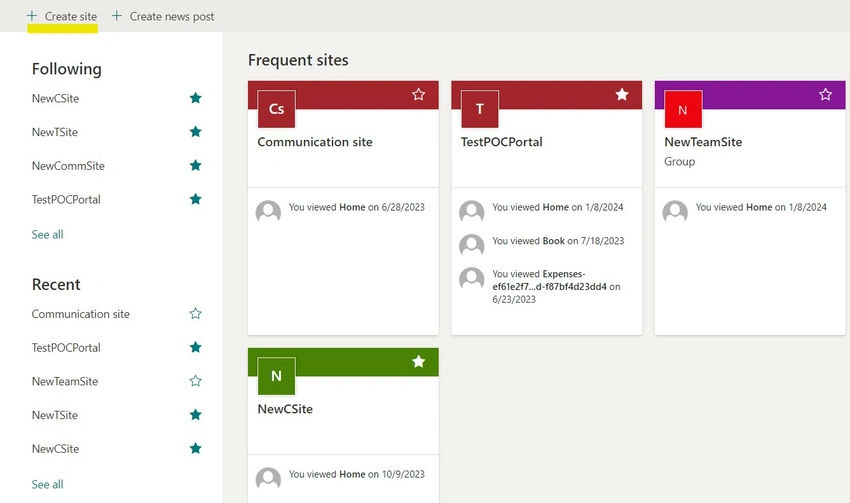Open Communication site card title
Screen dimensions: 850x503
tap(315, 142)
